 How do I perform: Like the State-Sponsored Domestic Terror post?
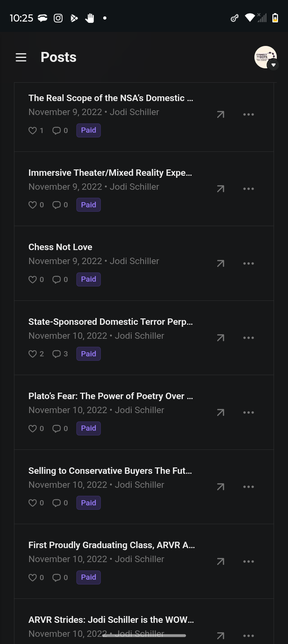pyautogui.click(x=33, y=354)
